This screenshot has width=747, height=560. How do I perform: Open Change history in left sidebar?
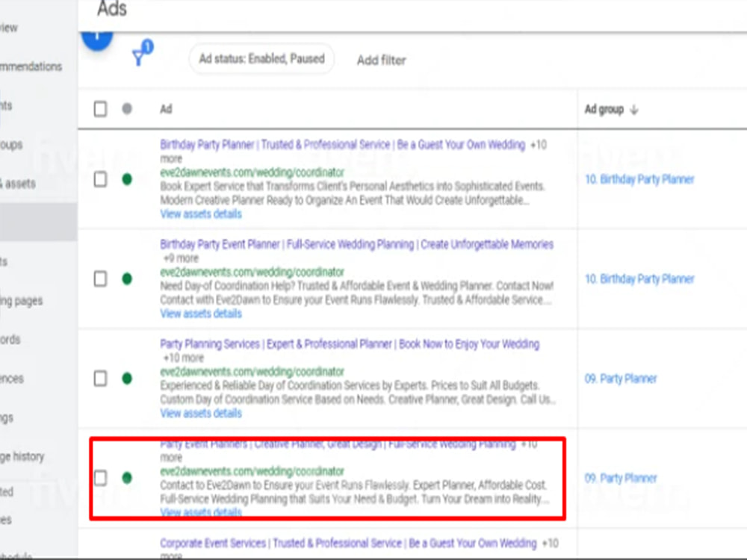point(22,456)
